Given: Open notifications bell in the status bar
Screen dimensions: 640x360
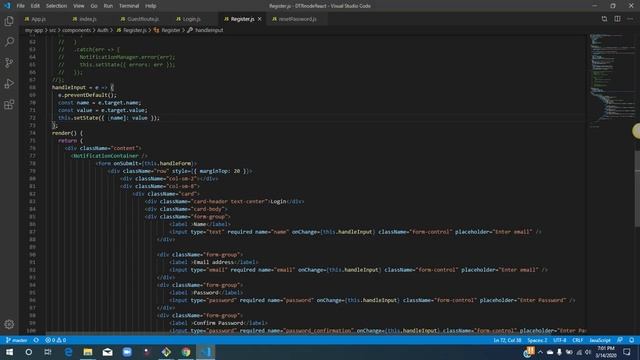Looking at the screenshot, I should pyautogui.click(x=631, y=340).
